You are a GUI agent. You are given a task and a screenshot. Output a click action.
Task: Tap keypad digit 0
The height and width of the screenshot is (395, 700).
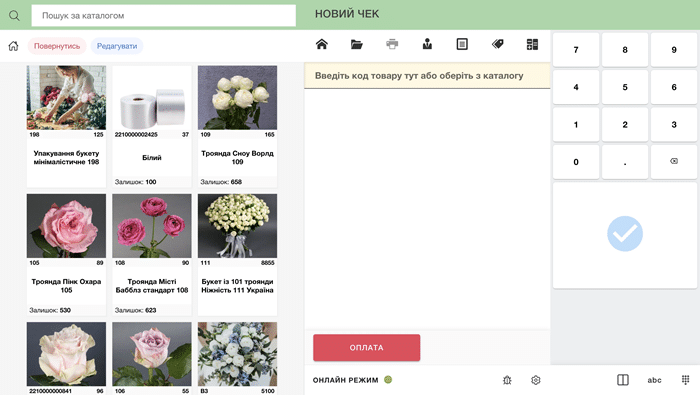(576, 162)
